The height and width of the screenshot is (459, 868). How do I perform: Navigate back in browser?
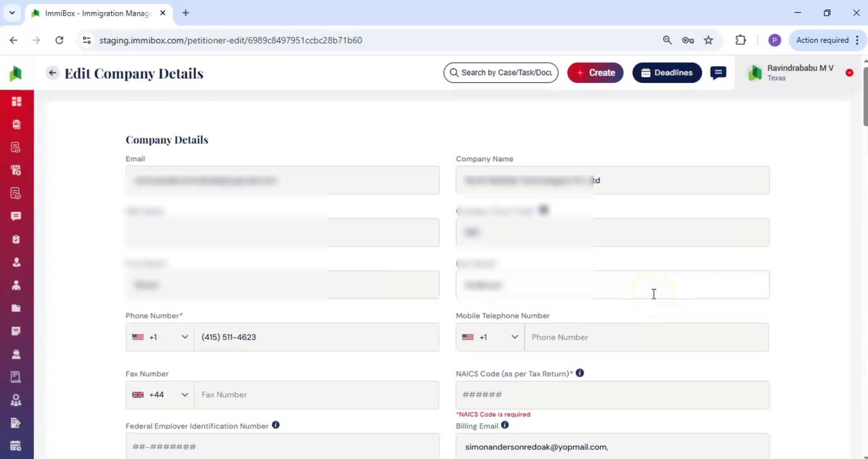click(14, 40)
